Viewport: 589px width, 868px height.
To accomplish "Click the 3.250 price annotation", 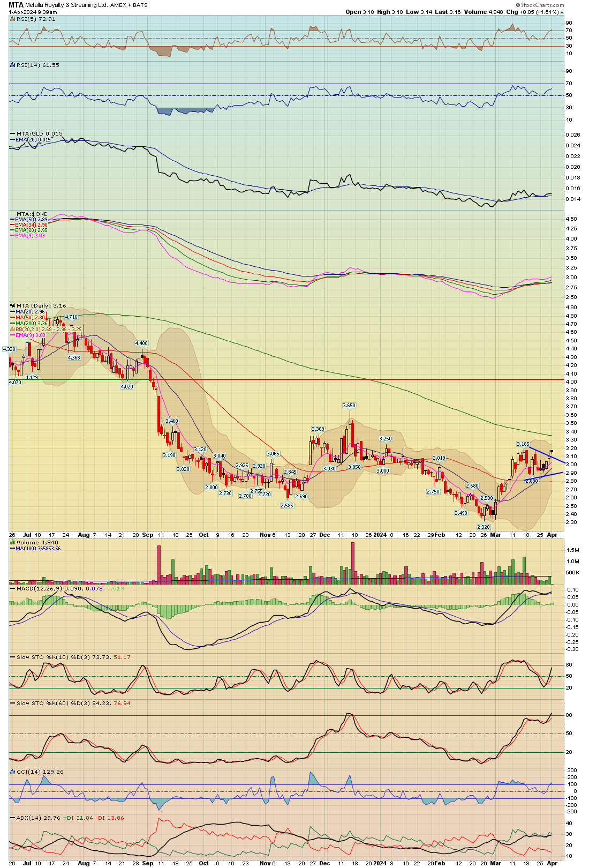I will pyautogui.click(x=386, y=438).
